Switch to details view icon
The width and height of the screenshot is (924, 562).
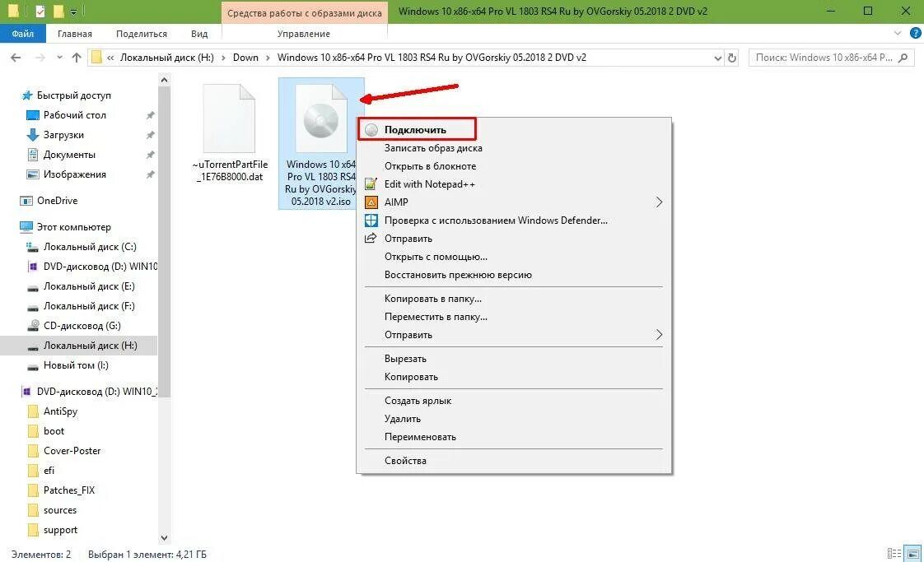click(x=894, y=554)
